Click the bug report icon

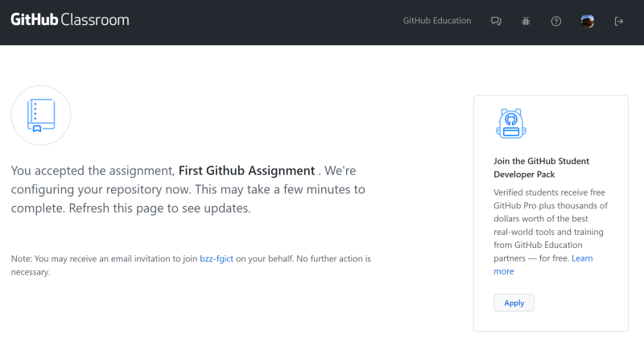pyautogui.click(x=526, y=21)
